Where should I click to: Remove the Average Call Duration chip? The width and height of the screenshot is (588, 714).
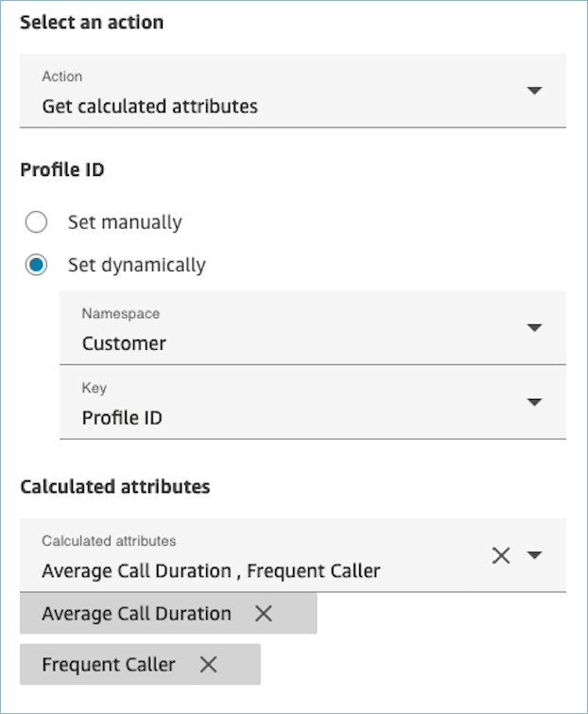pos(264,614)
